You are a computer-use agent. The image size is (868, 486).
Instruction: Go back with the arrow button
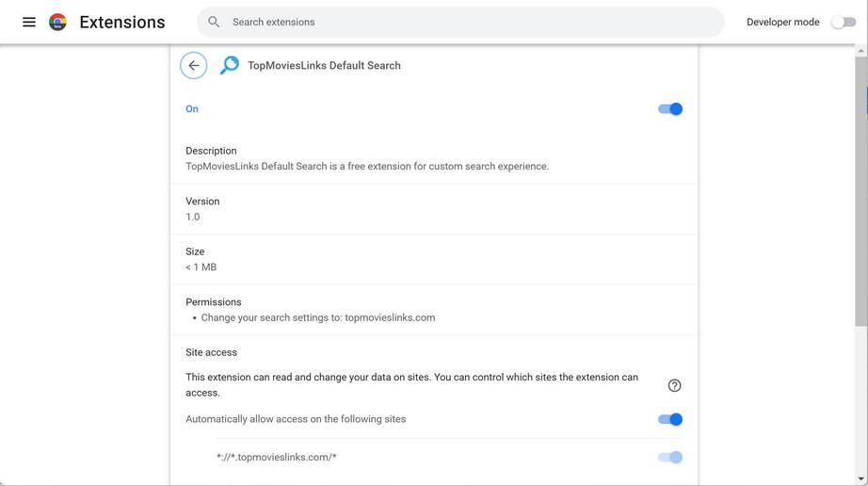coord(194,65)
